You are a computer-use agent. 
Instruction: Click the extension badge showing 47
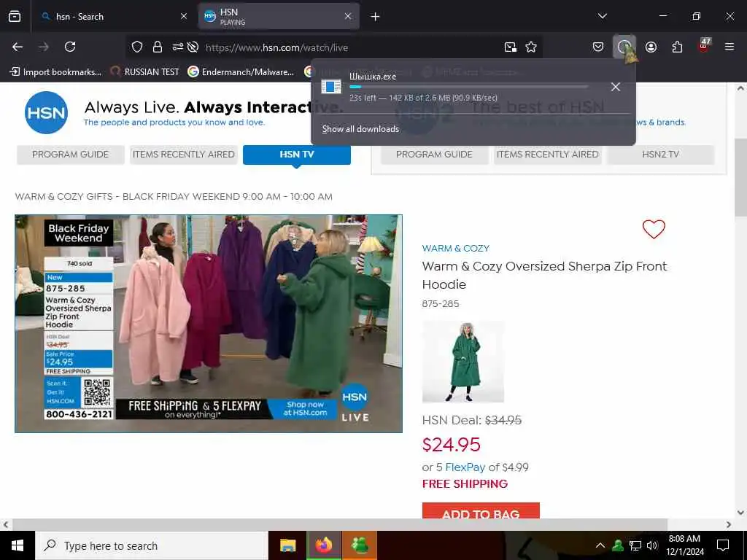pyautogui.click(x=704, y=46)
